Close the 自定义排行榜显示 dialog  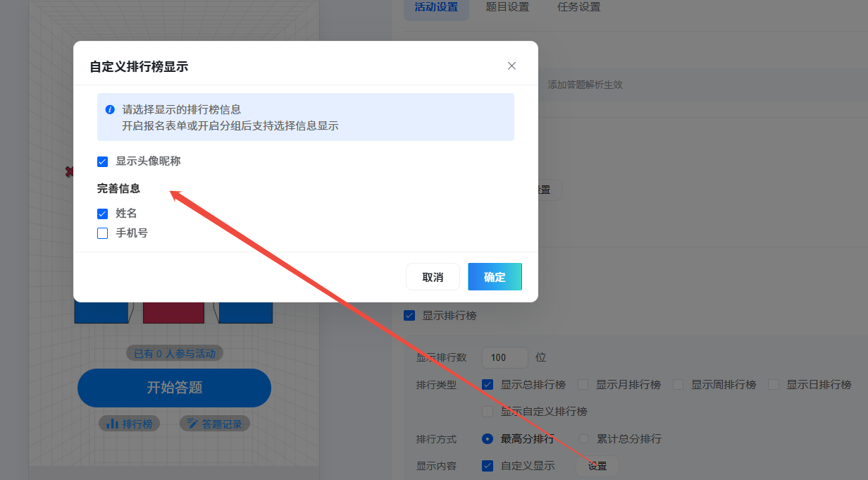pyautogui.click(x=512, y=66)
